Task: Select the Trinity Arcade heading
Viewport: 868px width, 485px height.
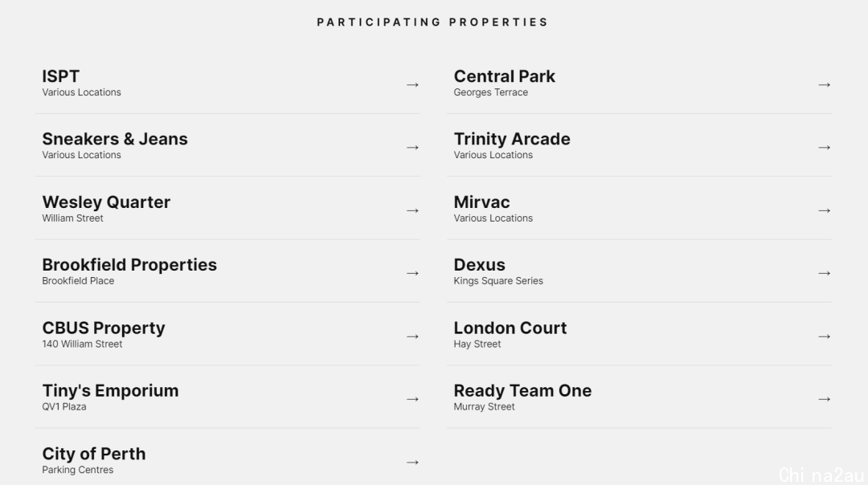Action: pyautogui.click(x=512, y=139)
